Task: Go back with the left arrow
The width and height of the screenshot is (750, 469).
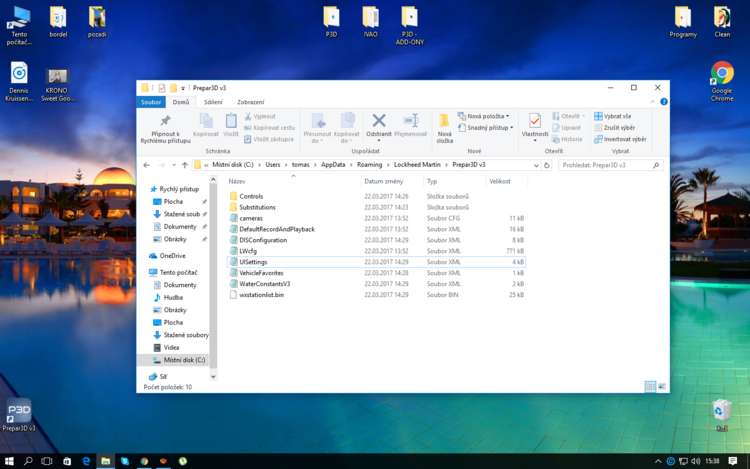Action: [x=147, y=165]
